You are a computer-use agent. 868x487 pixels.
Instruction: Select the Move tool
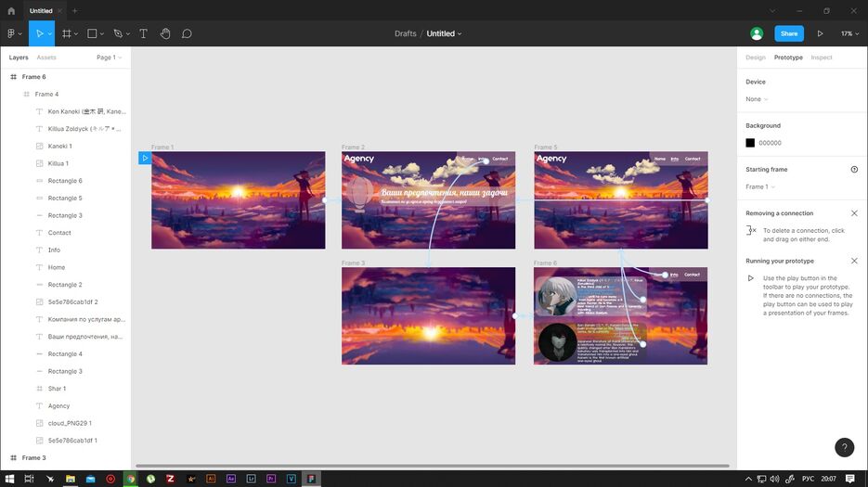click(39, 33)
